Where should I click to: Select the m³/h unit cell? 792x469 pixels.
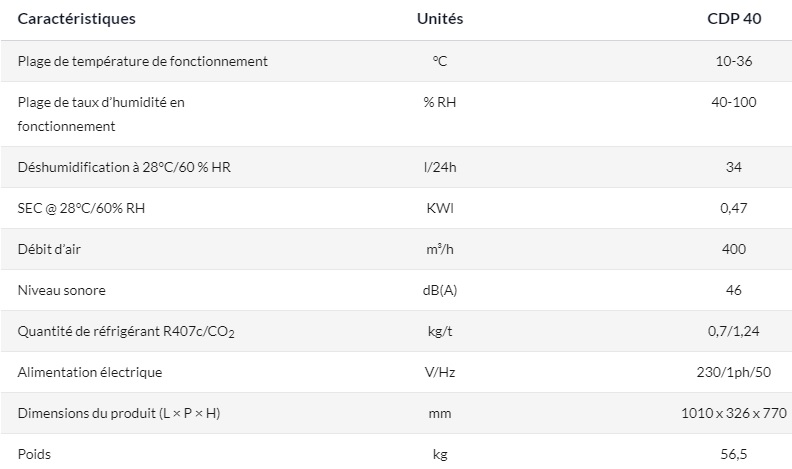[439, 249]
